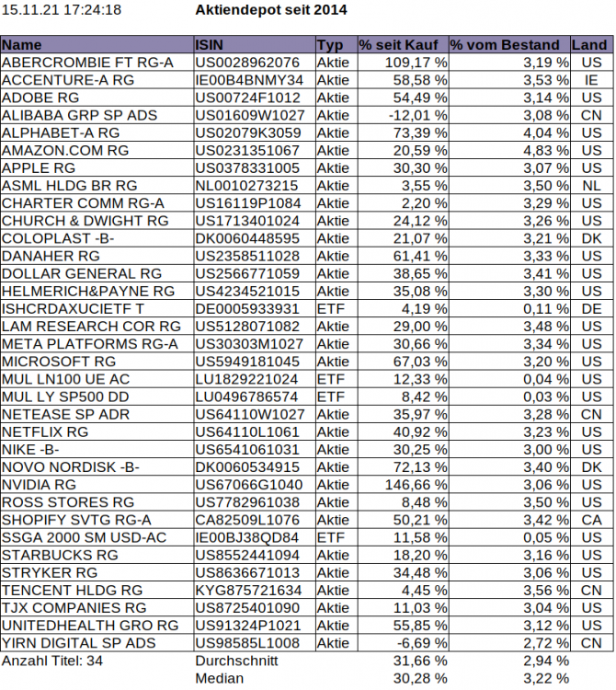Click NETFLIX RG name cell
This screenshot has width=616, height=690.
(x=97, y=432)
